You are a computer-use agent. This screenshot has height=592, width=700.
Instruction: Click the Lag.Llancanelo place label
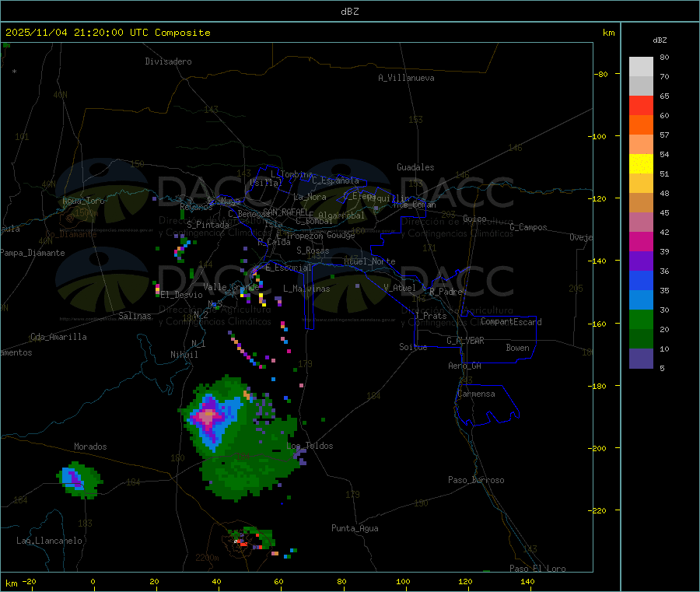(x=50, y=541)
